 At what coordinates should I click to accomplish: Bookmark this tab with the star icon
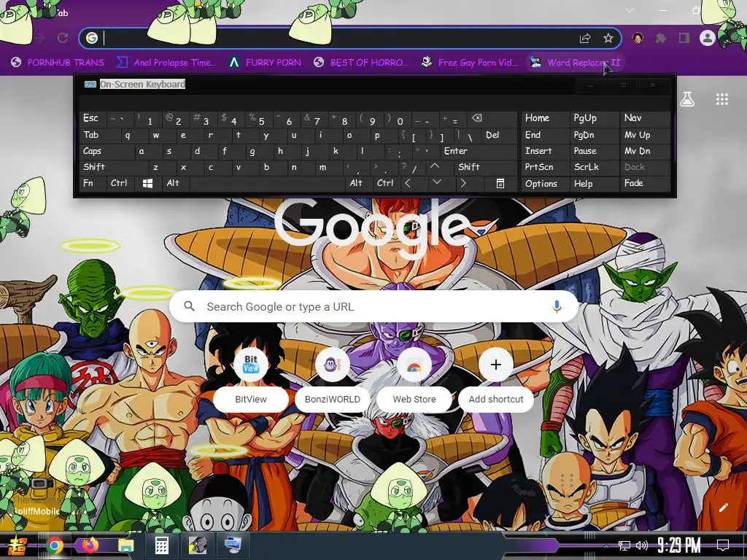(x=608, y=38)
